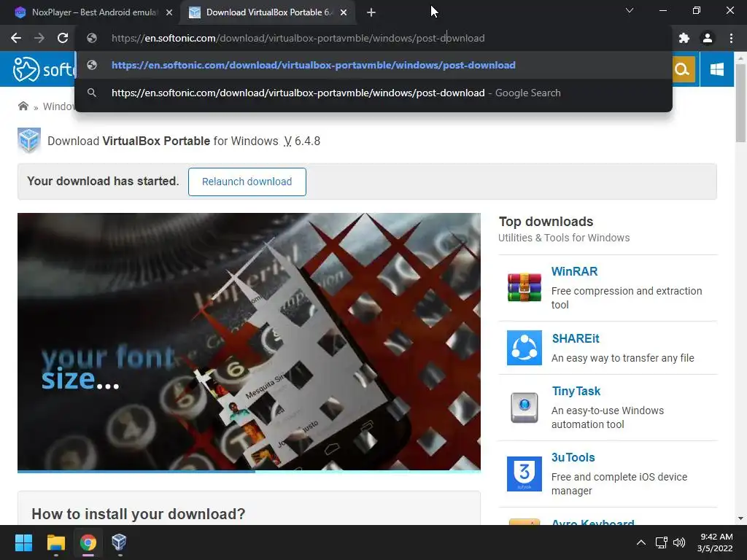The width and height of the screenshot is (747, 560).
Task: Click the page vertical scrollbar thumb
Action: point(740,103)
